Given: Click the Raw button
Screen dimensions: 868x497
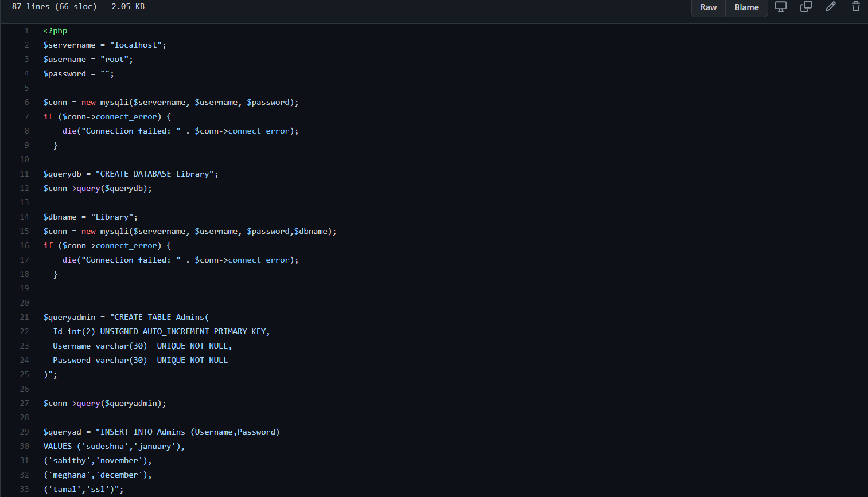Looking at the screenshot, I should [708, 7].
